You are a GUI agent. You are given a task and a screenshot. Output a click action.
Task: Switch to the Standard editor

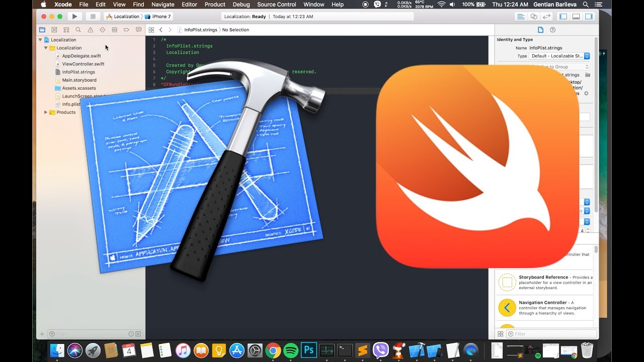(521, 17)
